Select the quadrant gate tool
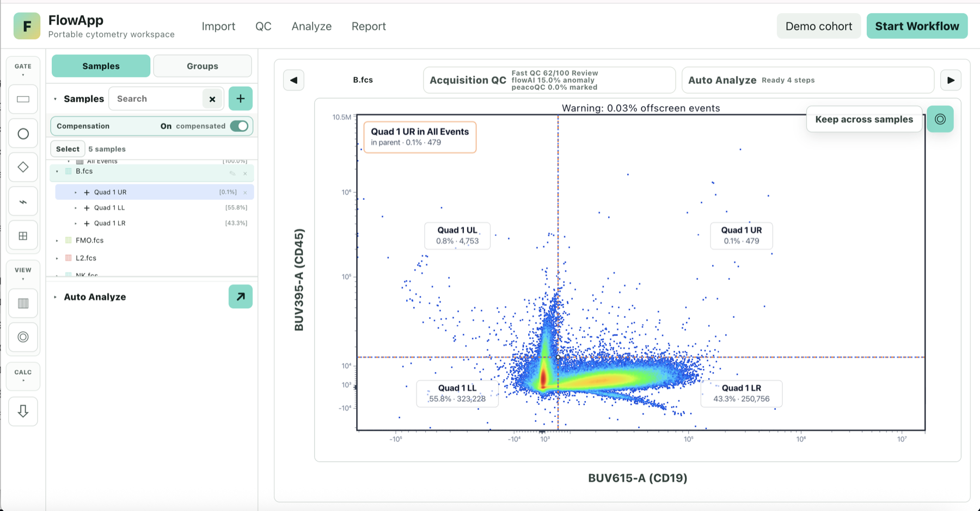This screenshot has width=980, height=511. 23,236
